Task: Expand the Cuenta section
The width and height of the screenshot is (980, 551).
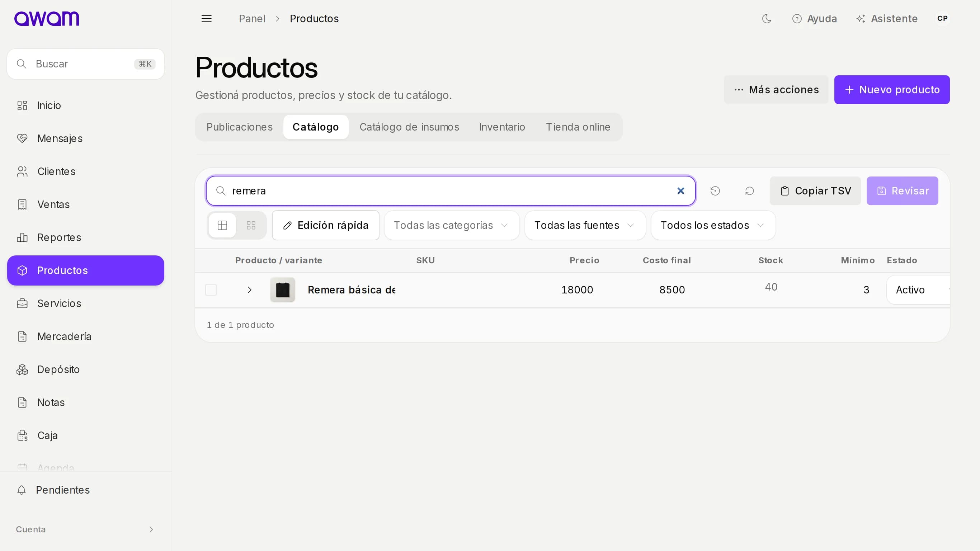Action: (85, 529)
